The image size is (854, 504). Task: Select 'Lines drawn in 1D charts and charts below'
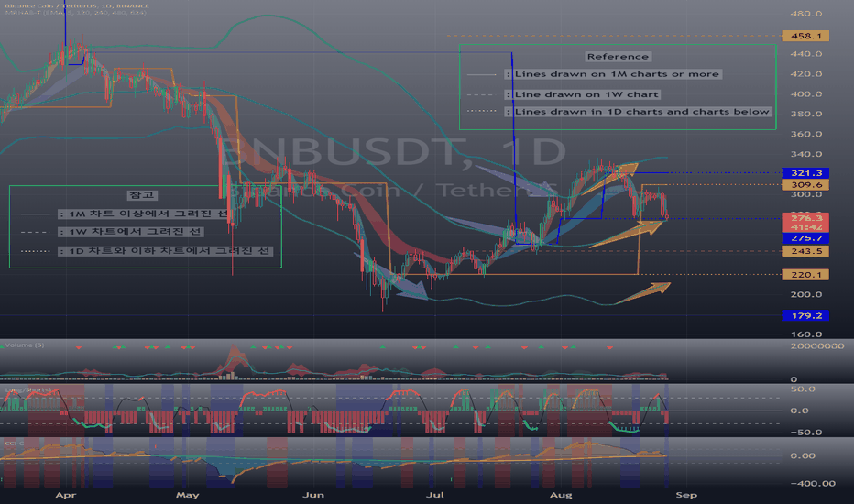(x=639, y=112)
